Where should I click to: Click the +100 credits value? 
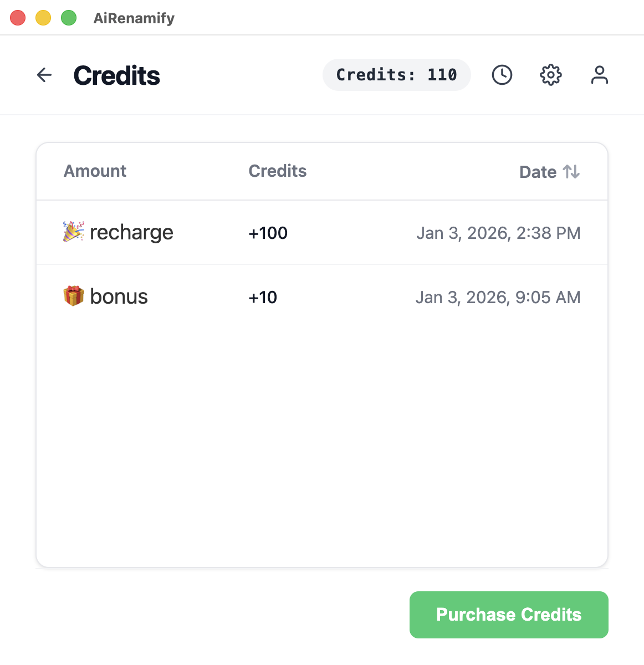268,233
